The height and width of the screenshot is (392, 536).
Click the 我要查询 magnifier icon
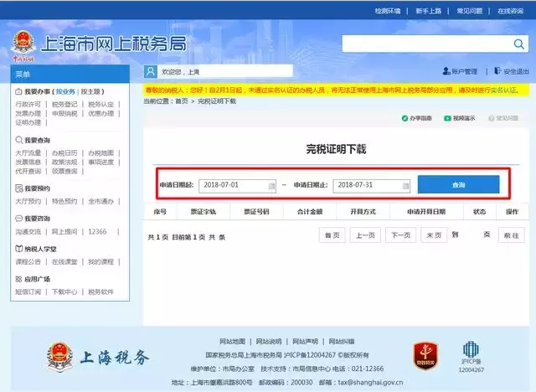click(x=18, y=140)
